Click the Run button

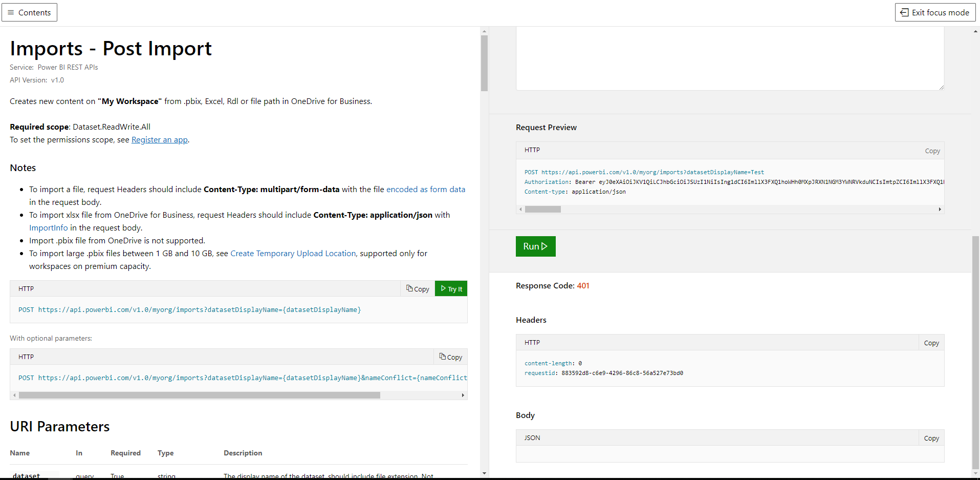[x=535, y=246]
